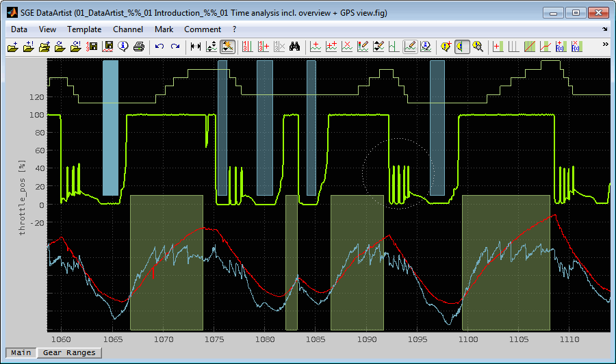Click the Undo arrow icon

[159, 47]
